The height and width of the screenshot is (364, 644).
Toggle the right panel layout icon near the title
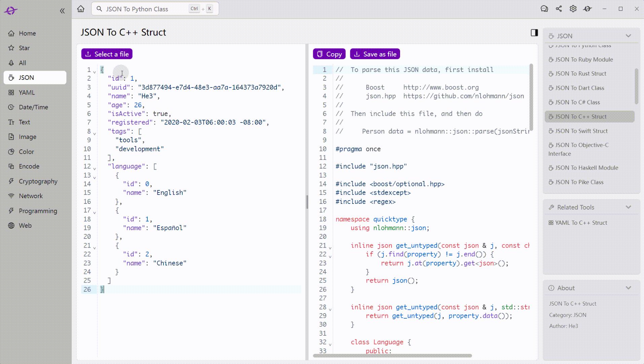click(x=534, y=32)
